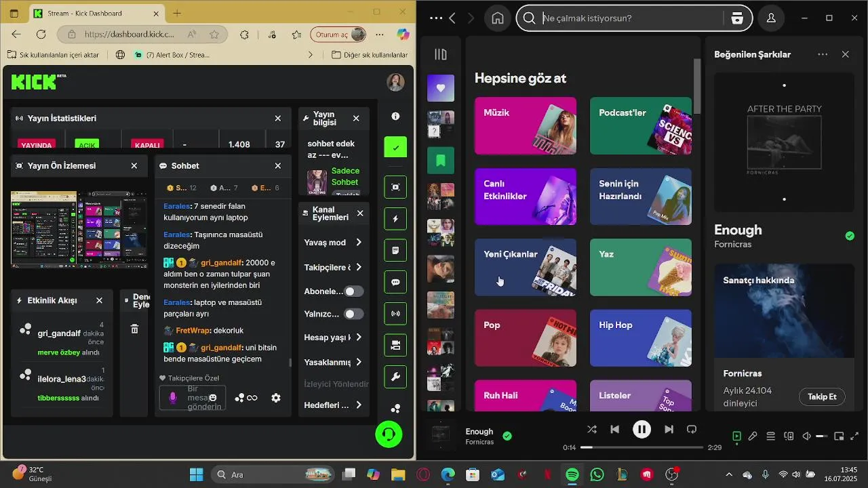Click the Spotify song progress bar
This screenshot has width=868, height=488.
(642, 447)
